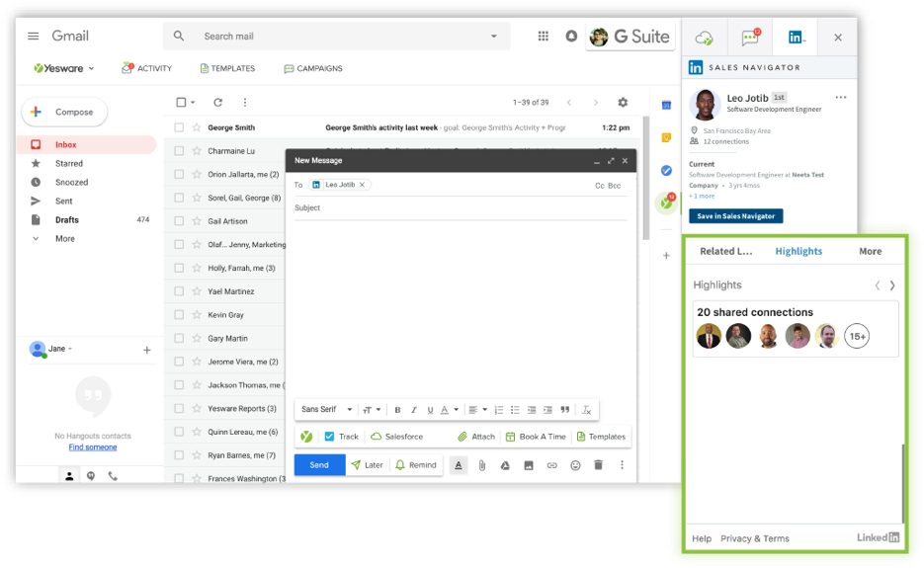
Task: Open the Yesware Templates tab
Action: click(227, 68)
